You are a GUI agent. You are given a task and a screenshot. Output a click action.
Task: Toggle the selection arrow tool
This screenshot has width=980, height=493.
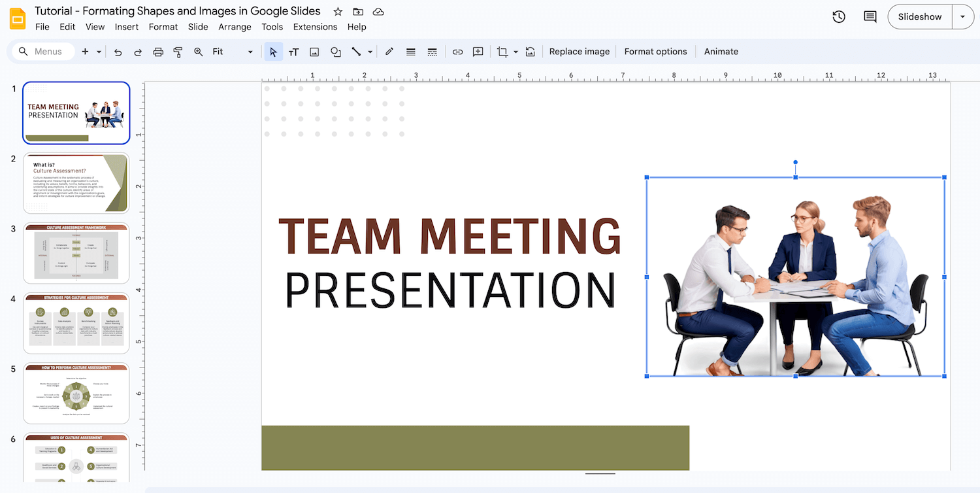point(273,52)
